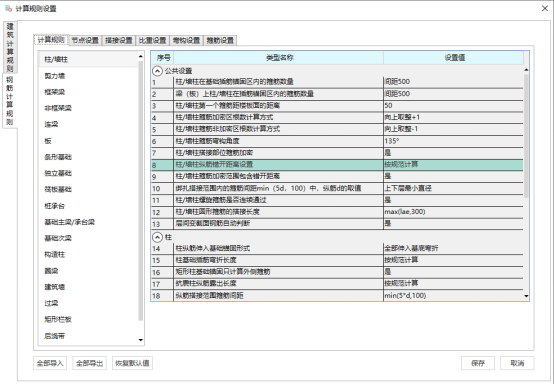Cancel with the 取消 button
This screenshot has height=385, width=554.
pos(517,363)
